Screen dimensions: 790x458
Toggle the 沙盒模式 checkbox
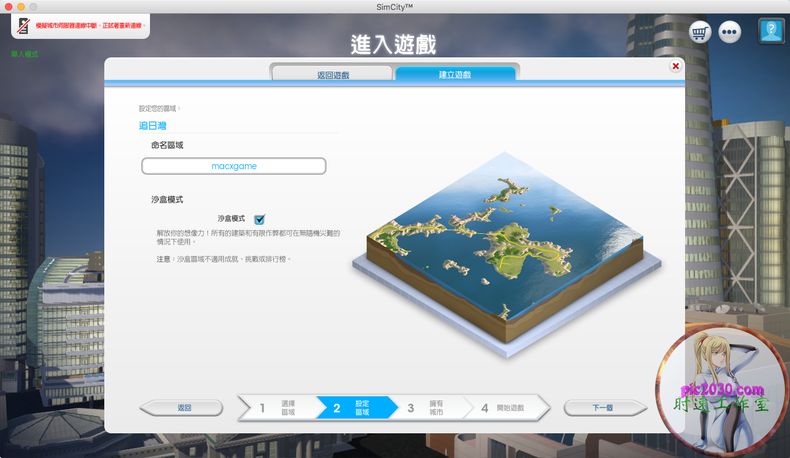click(x=259, y=219)
